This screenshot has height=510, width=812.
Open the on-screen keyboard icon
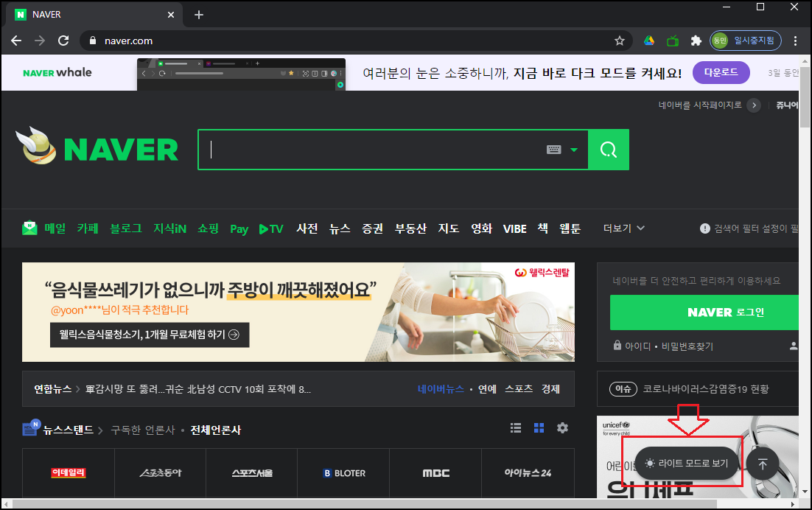[x=553, y=150]
